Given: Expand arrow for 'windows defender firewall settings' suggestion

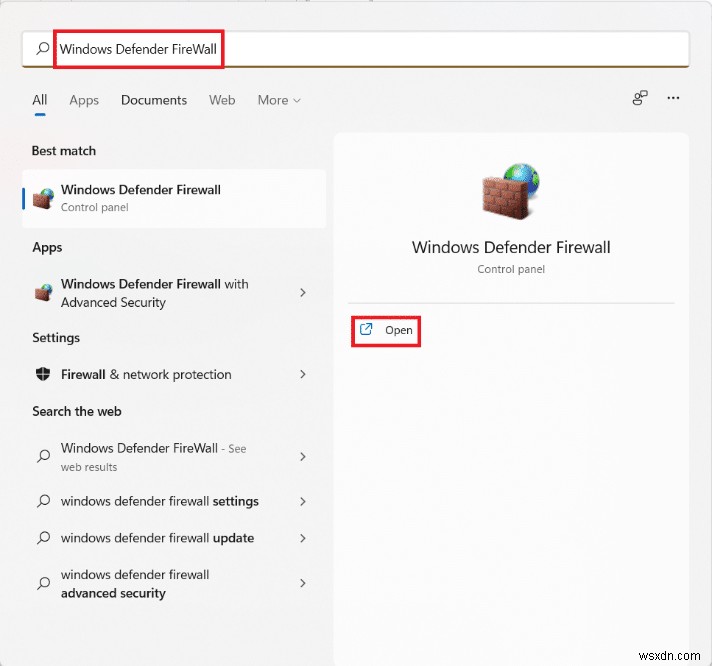Looking at the screenshot, I should point(303,501).
